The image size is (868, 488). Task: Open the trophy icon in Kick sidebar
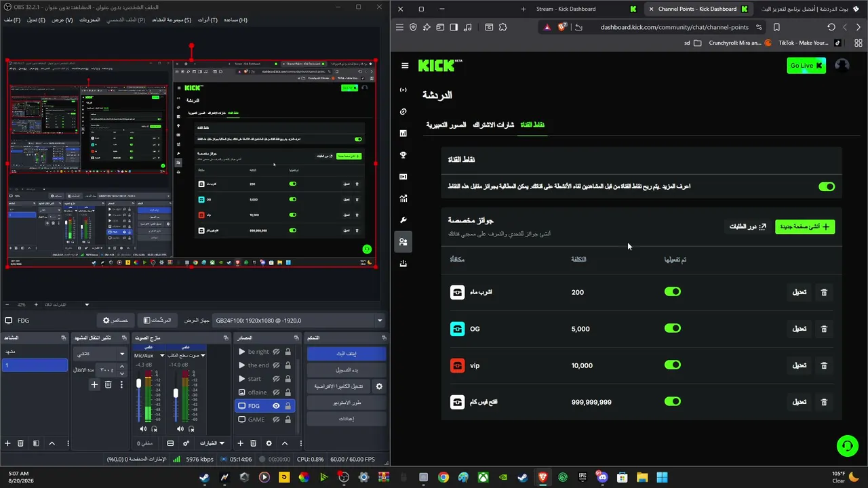(x=403, y=155)
